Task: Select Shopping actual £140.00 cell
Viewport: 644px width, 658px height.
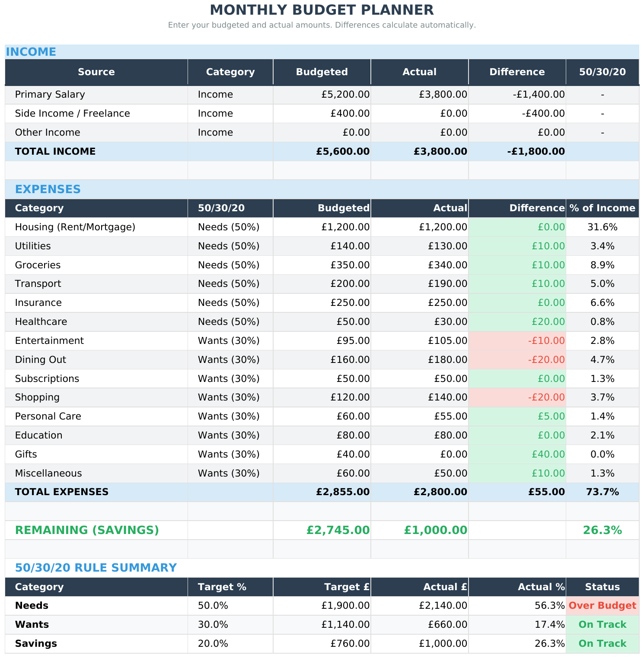Action: [x=420, y=397]
